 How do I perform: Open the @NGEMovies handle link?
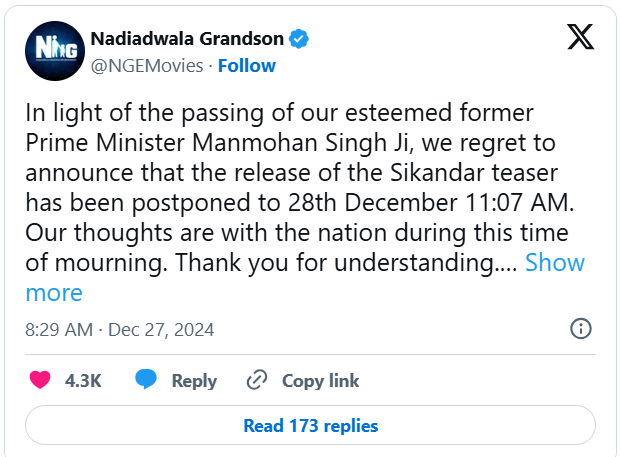pos(147,66)
